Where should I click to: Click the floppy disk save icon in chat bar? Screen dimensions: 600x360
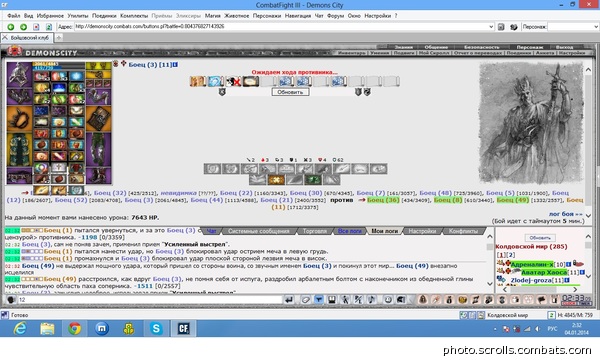tap(332, 300)
